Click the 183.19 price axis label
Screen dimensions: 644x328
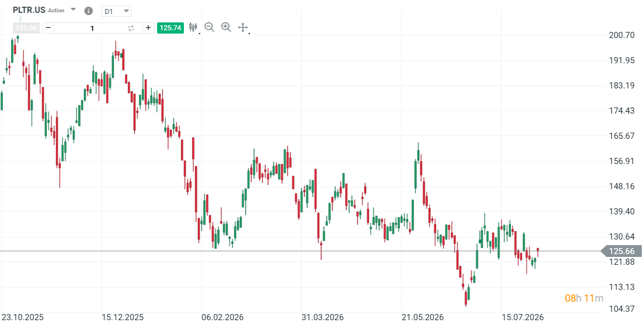click(x=622, y=86)
